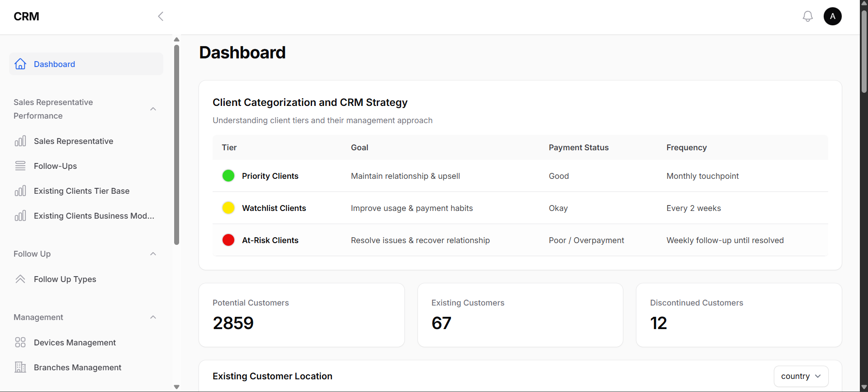Viewport: 868px width, 392px height.
Task: Click the CRM logo text
Action: [26, 16]
